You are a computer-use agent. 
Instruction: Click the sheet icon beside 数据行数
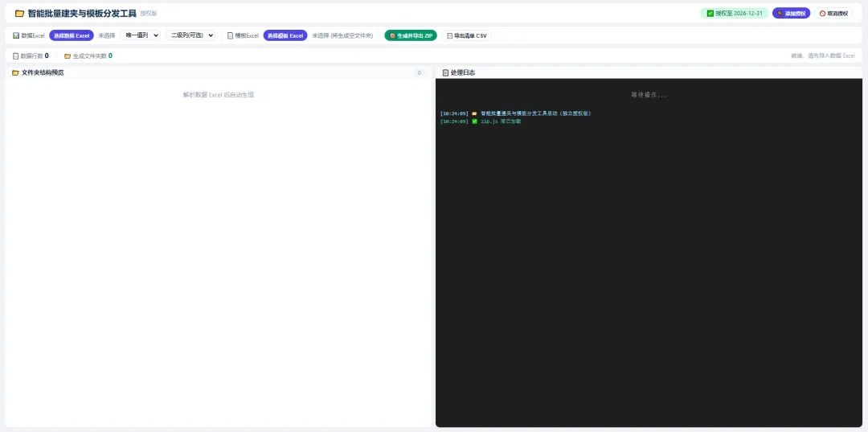[x=15, y=56]
